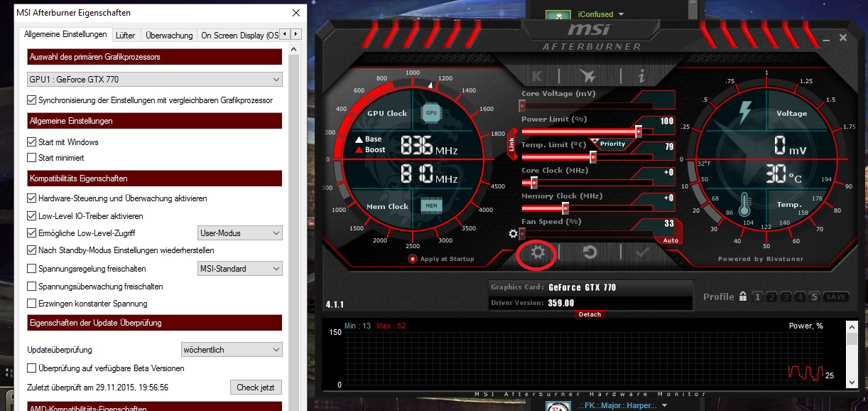The height and width of the screenshot is (411, 868).
Task: Select the Allgemeine Einstellungen tab
Action: click(x=65, y=34)
